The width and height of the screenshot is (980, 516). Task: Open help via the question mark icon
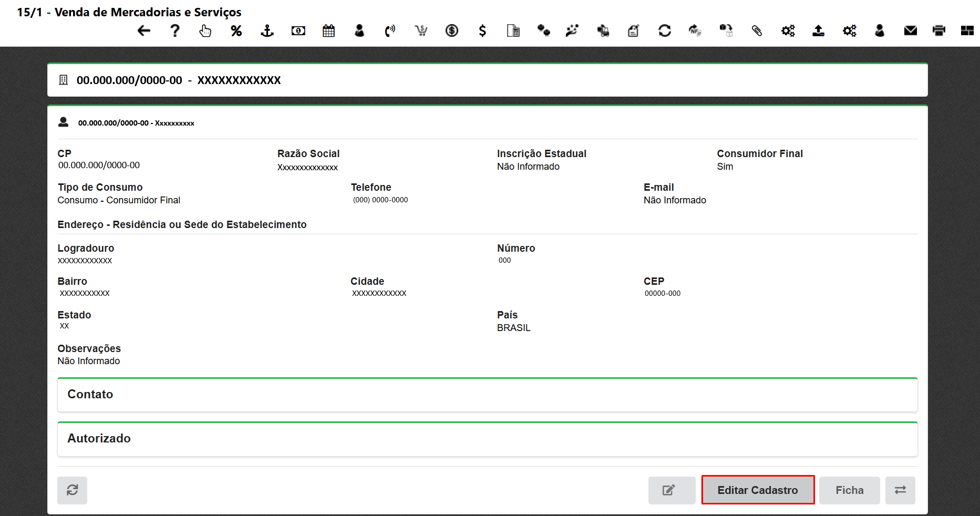click(175, 31)
